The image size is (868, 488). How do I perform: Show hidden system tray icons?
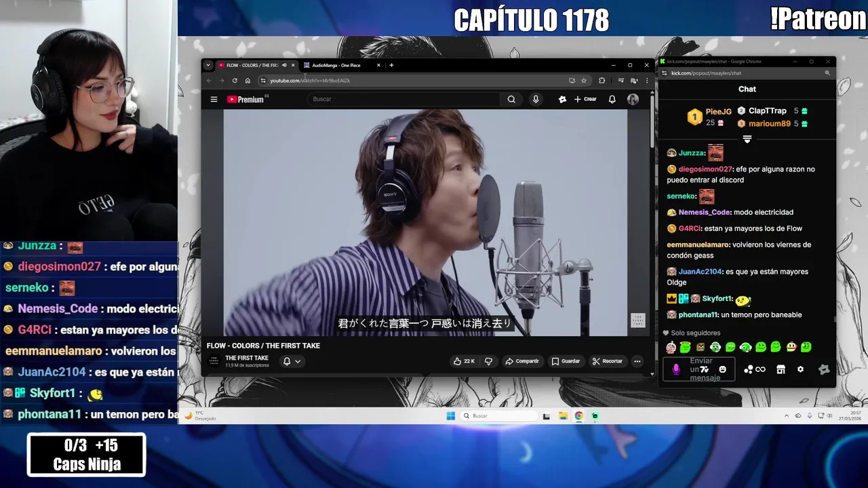787,416
